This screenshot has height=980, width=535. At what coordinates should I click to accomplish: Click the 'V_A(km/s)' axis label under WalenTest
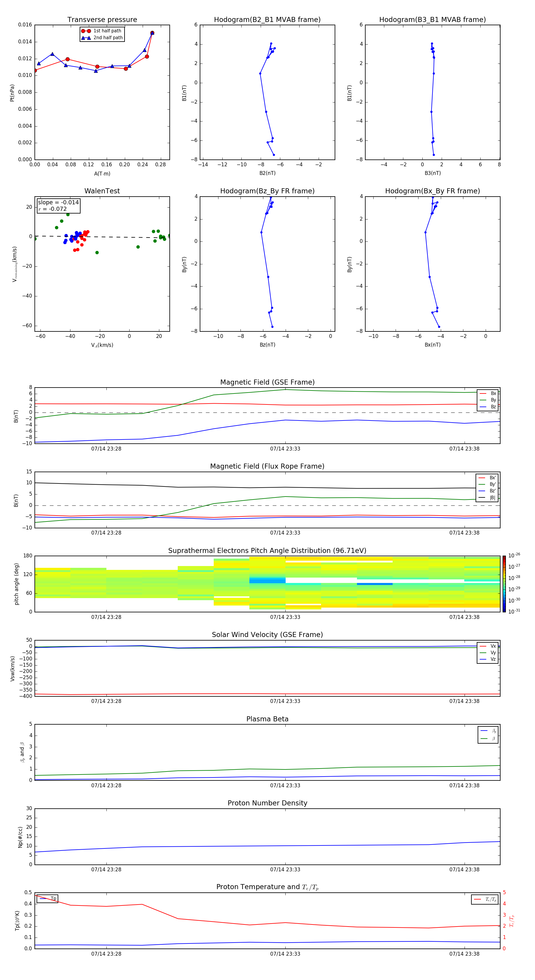pos(102,345)
